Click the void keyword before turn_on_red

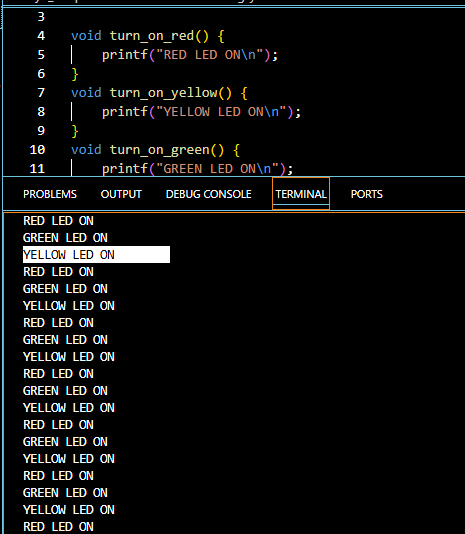(86, 36)
